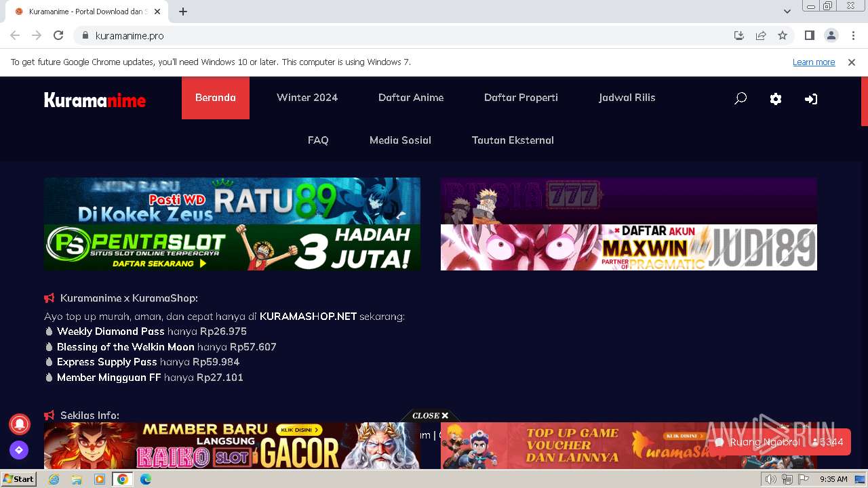Open KURAMASHOP.NET link
The width and height of the screenshot is (868, 488).
(x=308, y=317)
